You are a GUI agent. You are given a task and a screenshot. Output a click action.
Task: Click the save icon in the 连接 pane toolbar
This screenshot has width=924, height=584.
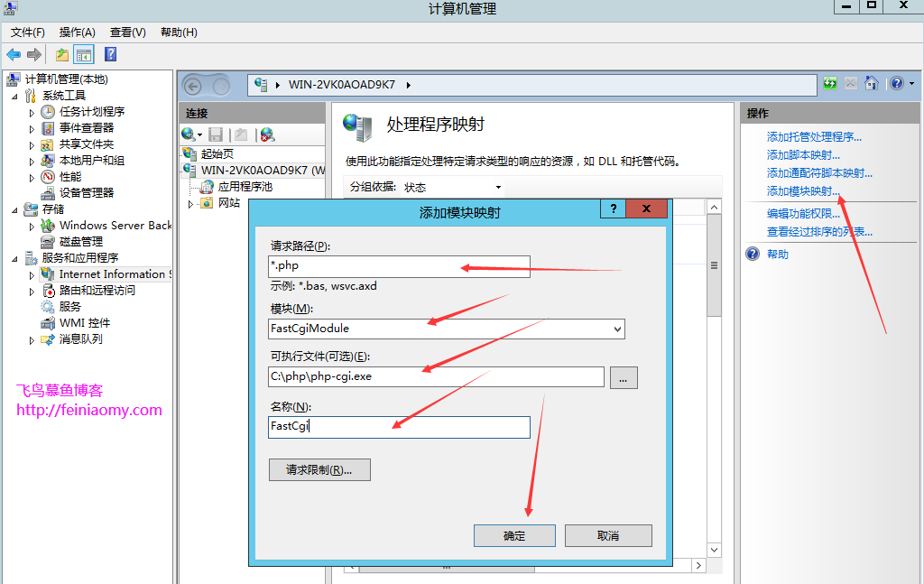(x=216, y=134)
